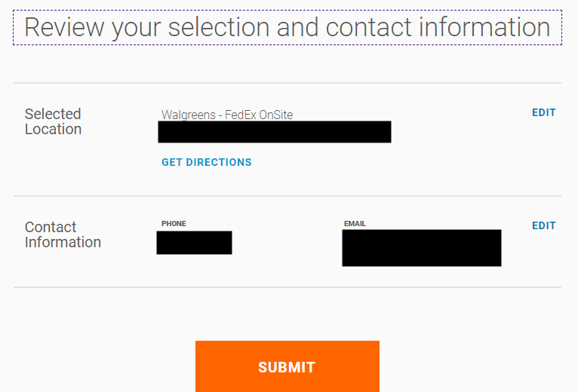
Task: Click the word contact in the heading
Action: pos(368,28)
